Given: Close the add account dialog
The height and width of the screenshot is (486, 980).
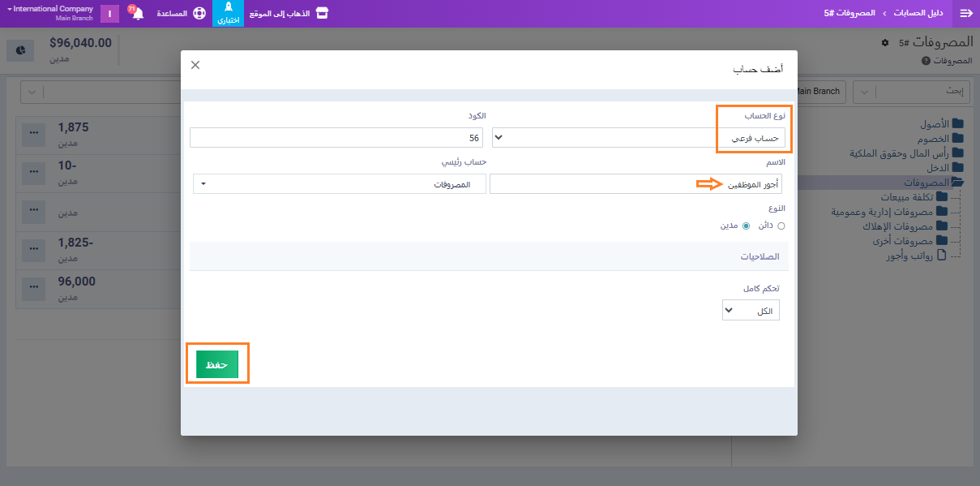Looking at the screenshot, I should coord(195,65).
